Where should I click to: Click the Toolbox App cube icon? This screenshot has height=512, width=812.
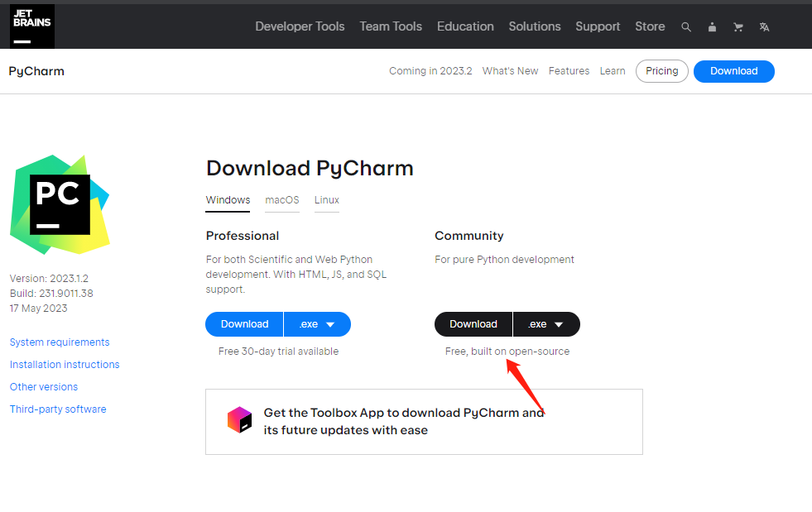click(x=239, y=420)
